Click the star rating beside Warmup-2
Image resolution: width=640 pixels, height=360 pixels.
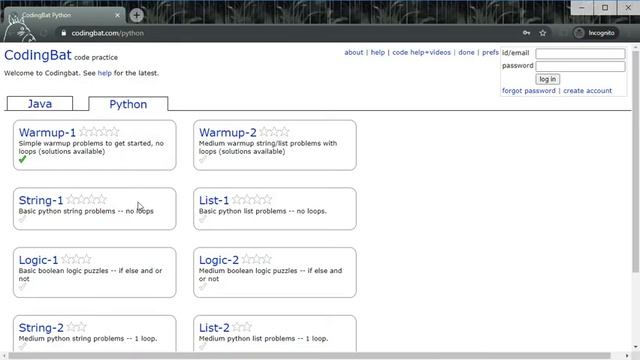click(x=274, y=131)
